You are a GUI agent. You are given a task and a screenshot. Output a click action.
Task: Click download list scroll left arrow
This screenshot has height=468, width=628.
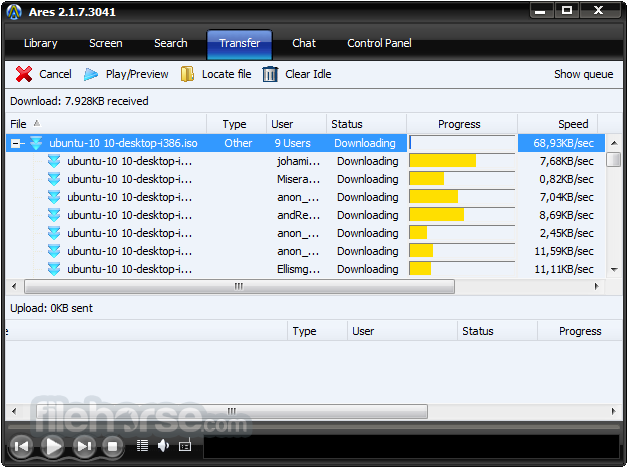tap(14, 287)
